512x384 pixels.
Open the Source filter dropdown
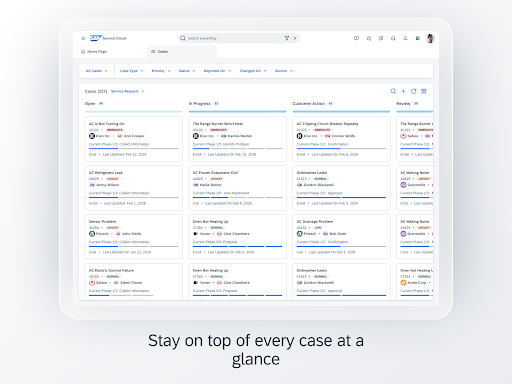tap(284, 71)
